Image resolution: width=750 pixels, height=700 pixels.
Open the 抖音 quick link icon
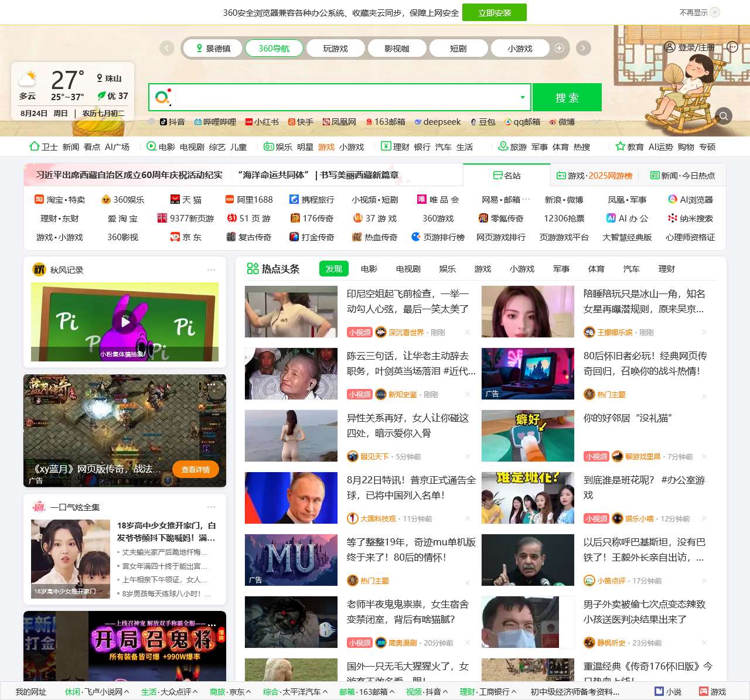(164, 122)
